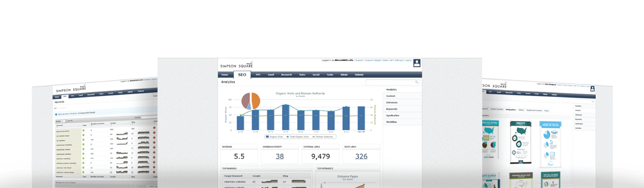Screen dimensions: 644x188
Task: Click red delete icon for 'vet website design' keyword row
Action: point(154,132)
